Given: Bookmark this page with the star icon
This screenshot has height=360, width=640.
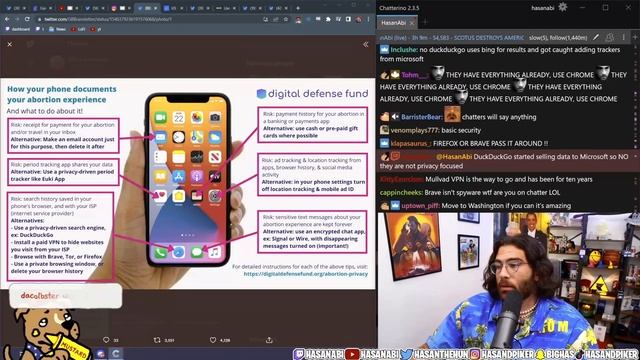Looking at the screenshot, I should (286, 19).
